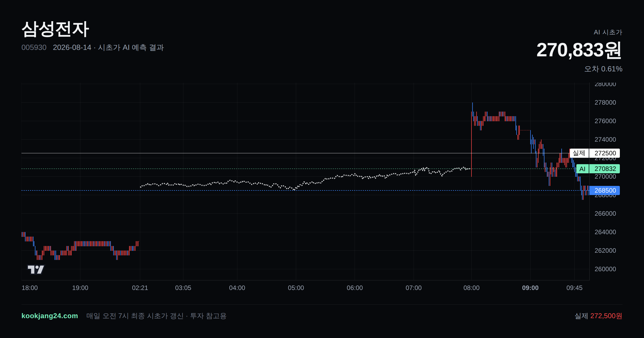
Task: Click the 실제 272500 price label
Action: click(x=595, y=153)
